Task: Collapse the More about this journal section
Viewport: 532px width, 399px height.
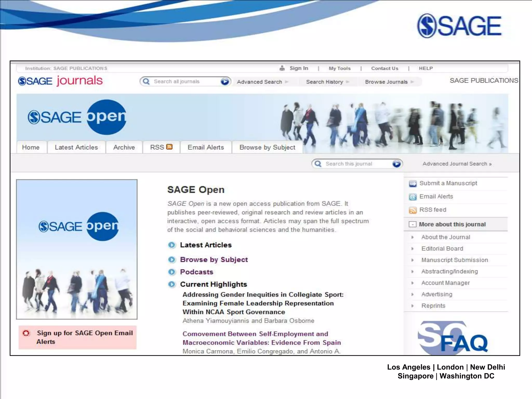Action: tap(413, 224)
